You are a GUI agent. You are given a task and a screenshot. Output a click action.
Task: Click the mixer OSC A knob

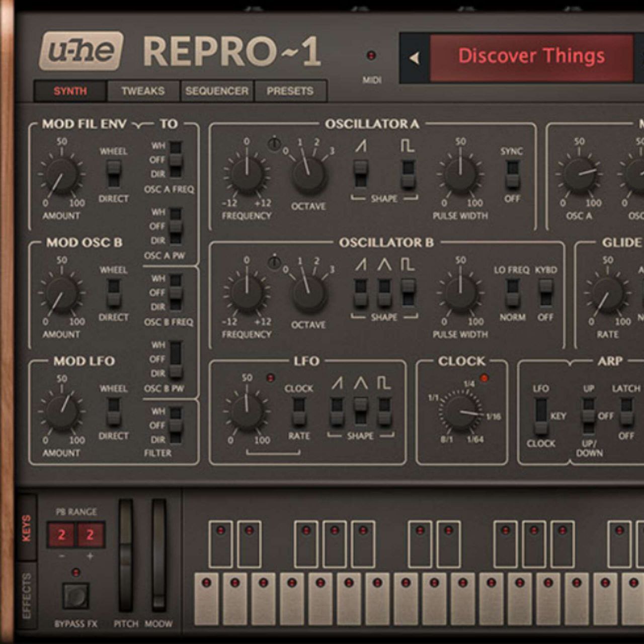tap(579, 174)
